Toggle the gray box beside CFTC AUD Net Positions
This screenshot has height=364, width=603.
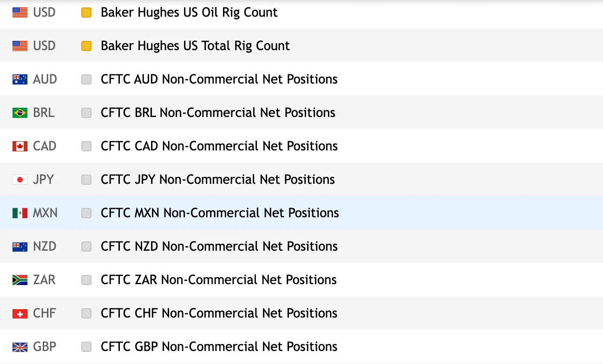pyautogui.click(x=86, y=79)
